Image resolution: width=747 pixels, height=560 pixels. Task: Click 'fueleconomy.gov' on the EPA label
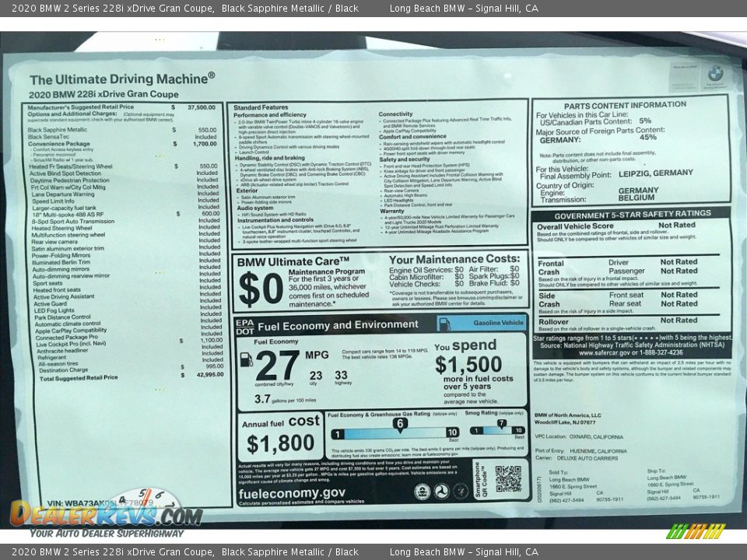[x=292, y=493]
